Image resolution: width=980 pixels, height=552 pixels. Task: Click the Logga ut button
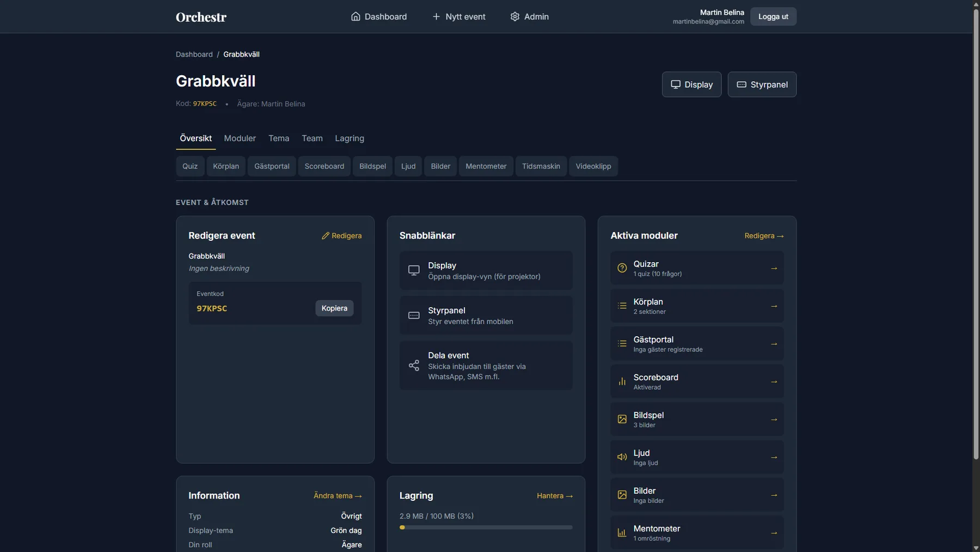pyautogui.click(x=773, y=16)
